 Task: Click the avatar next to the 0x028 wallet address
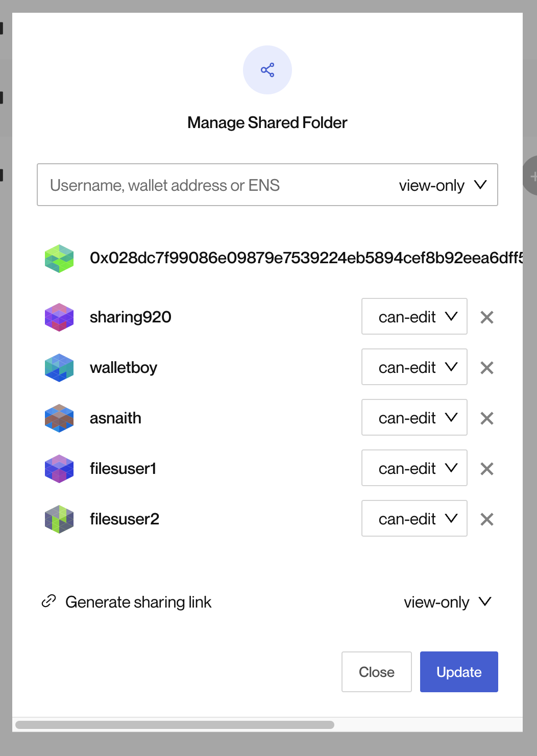tap(59, 259)
